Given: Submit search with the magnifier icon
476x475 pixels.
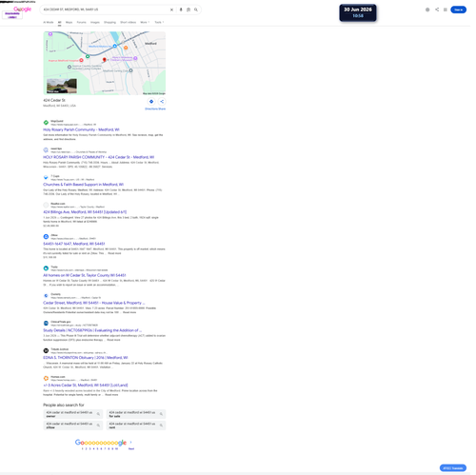Looking at the screenshot, I should (196, 10).
